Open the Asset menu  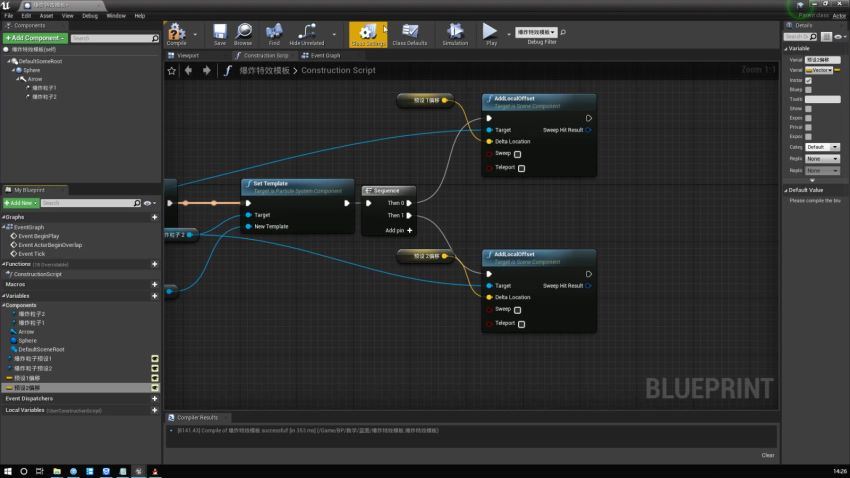(x=46, y=16)
